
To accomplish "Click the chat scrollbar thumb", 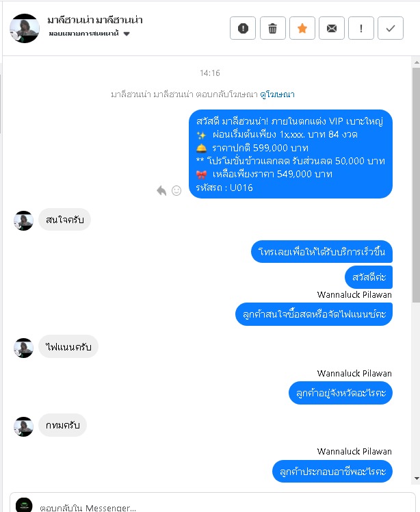I will [x=416, y=185].
